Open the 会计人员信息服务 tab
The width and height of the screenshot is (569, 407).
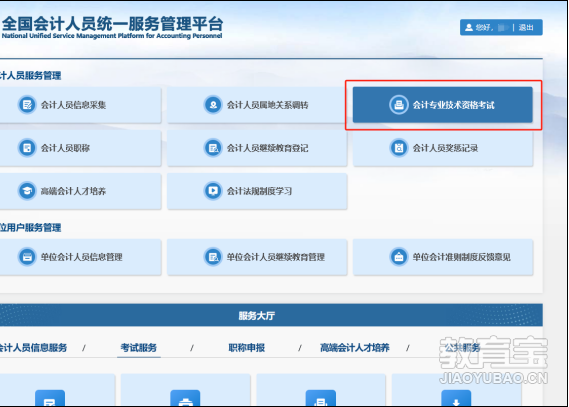[x=33, y=348]
